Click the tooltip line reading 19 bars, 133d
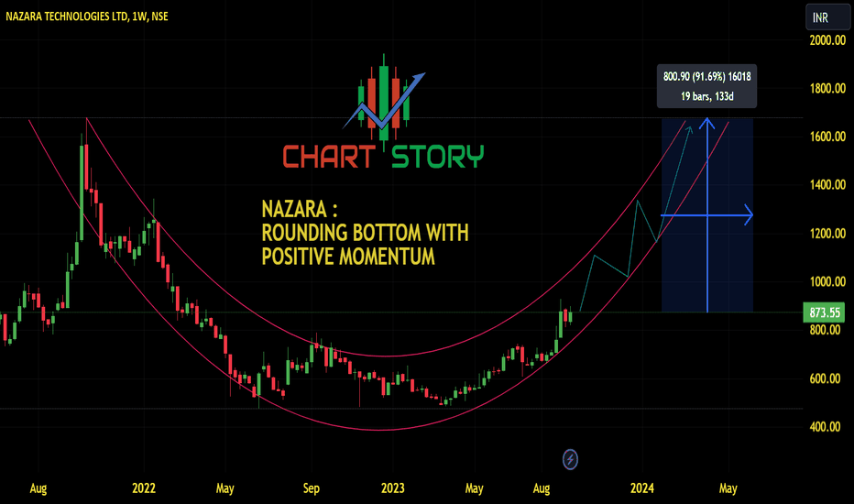 [x=707, y=96]
